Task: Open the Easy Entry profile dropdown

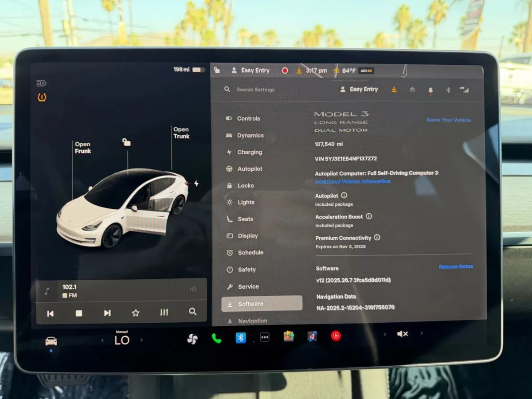Action: coord(359,90)
